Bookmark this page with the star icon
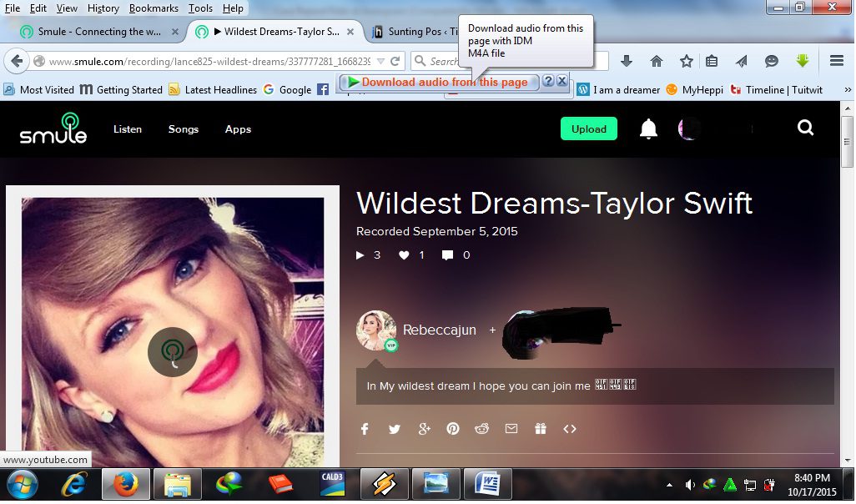This screenshot has width=856, height=504. pyautogui.click(x=687, y=61)
